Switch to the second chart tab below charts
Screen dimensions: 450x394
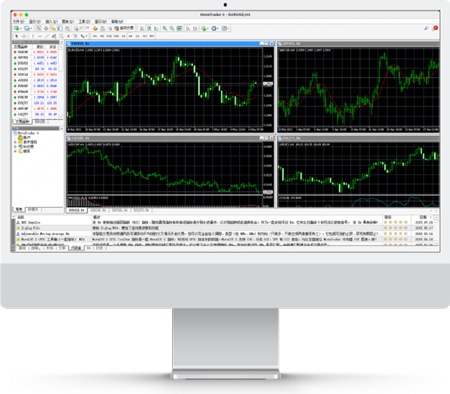tap(98, 211)
